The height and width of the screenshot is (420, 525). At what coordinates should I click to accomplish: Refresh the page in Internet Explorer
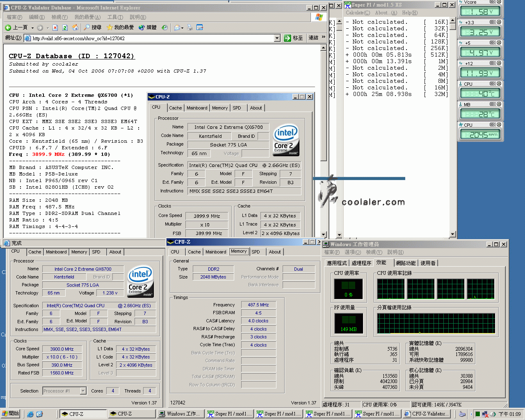pyautogui.click(x=65, y=27)
